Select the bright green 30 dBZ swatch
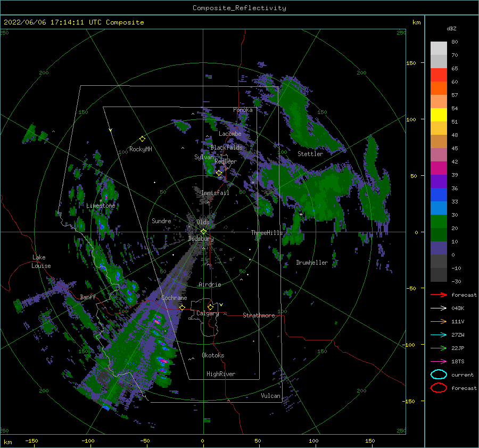 tap(439, 222)
